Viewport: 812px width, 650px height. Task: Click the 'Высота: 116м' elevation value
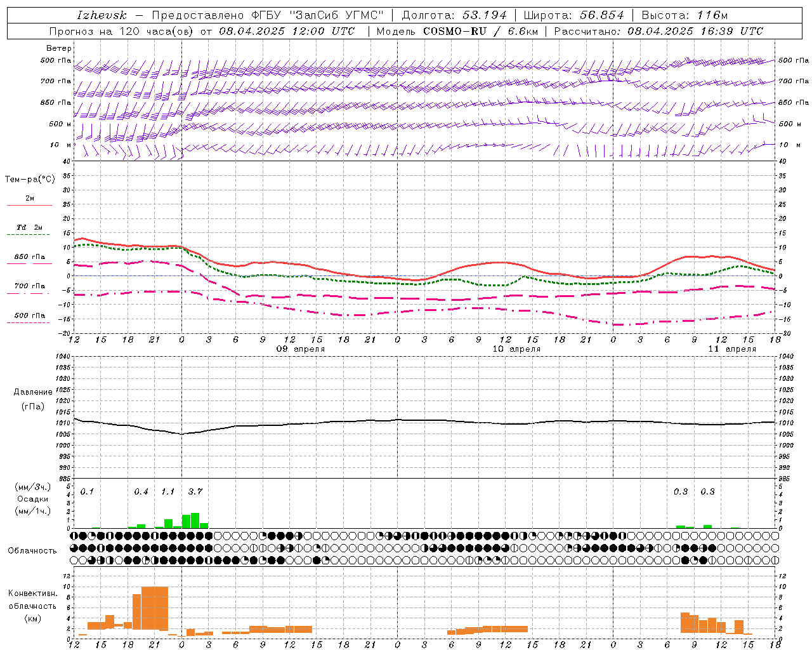684,15
